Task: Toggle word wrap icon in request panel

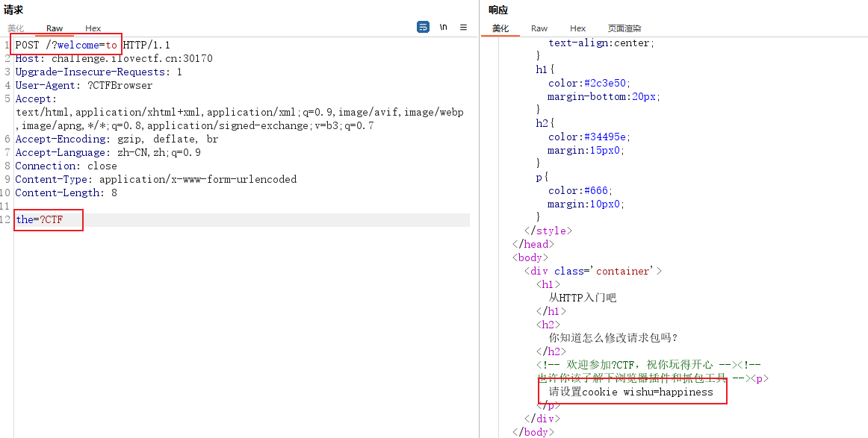Action: click(x=423, y=27)
